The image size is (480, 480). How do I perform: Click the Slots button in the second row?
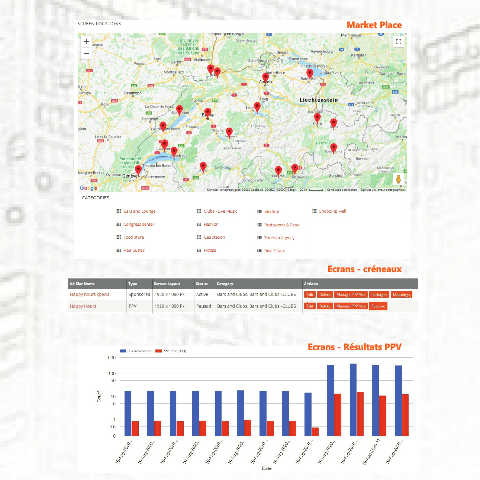point(325,306)
